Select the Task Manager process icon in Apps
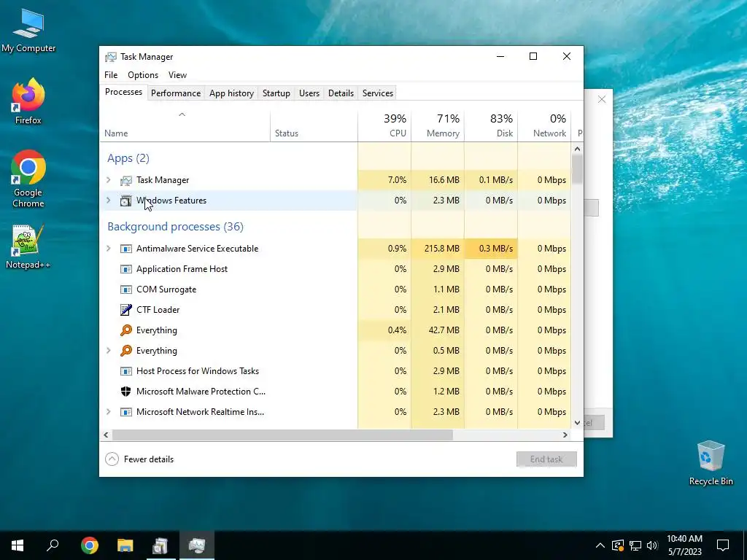The height and width of the screenshot is (560, 747). point(125,181)
